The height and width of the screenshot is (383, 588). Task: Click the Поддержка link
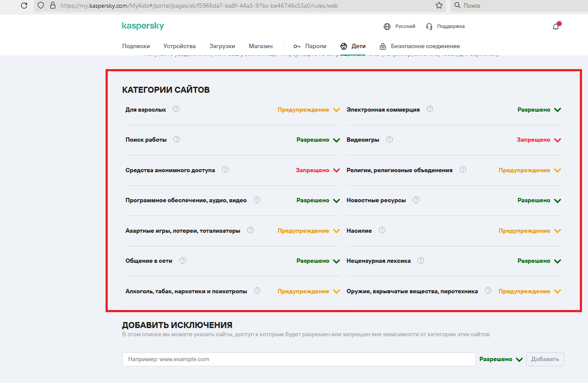pos(451,26)
